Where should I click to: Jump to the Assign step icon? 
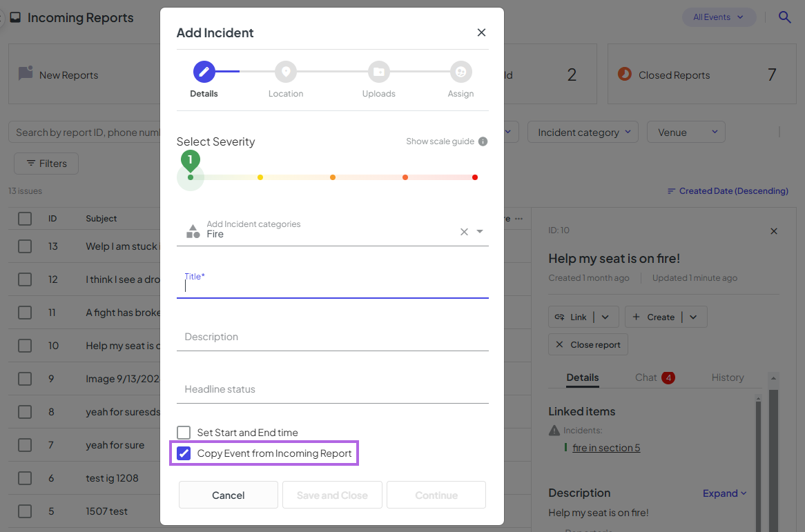(x=460, y=72)
